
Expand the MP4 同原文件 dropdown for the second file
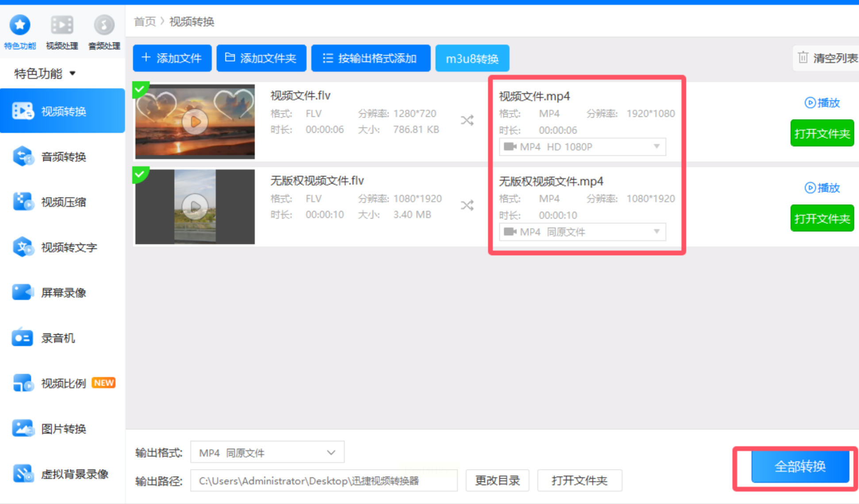[656, 232]
